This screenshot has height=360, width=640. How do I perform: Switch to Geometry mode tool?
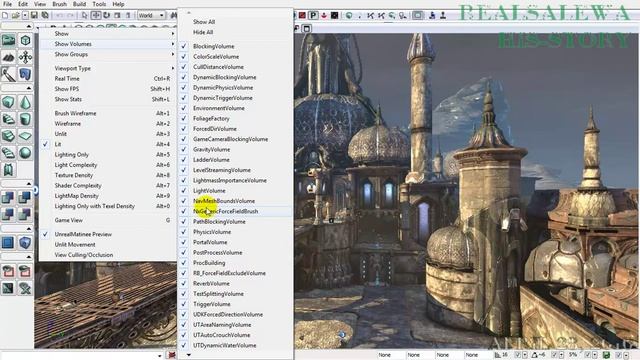coord(25,40)
